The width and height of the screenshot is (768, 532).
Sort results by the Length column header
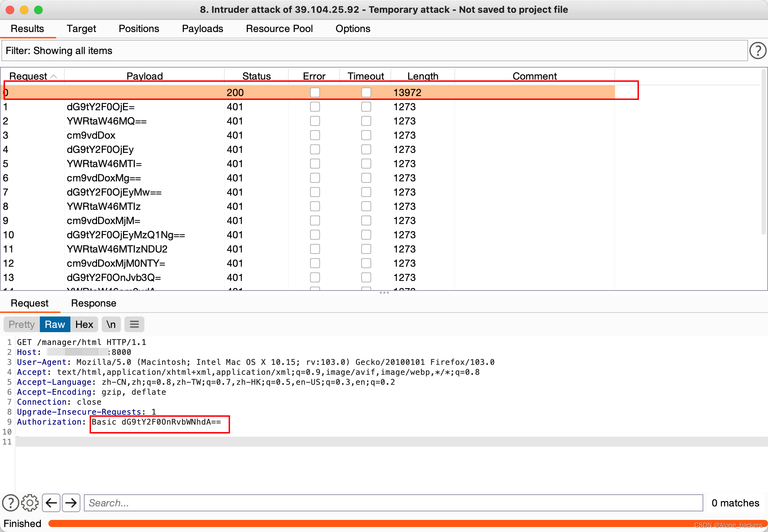pyautogui.click(x=422, y=76)
